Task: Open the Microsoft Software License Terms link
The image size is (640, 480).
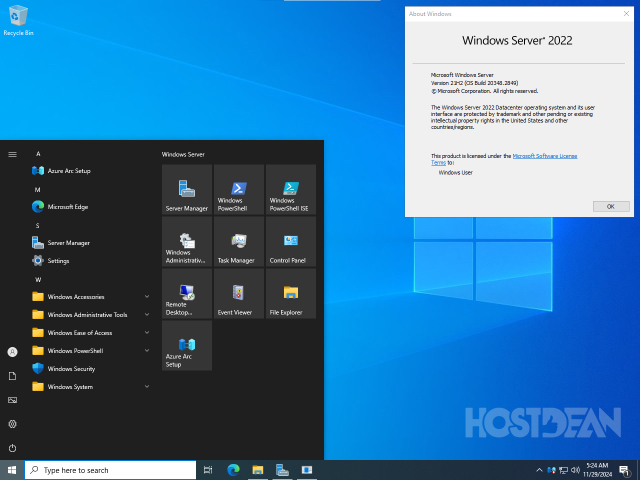Action: (x=544, y=156)
